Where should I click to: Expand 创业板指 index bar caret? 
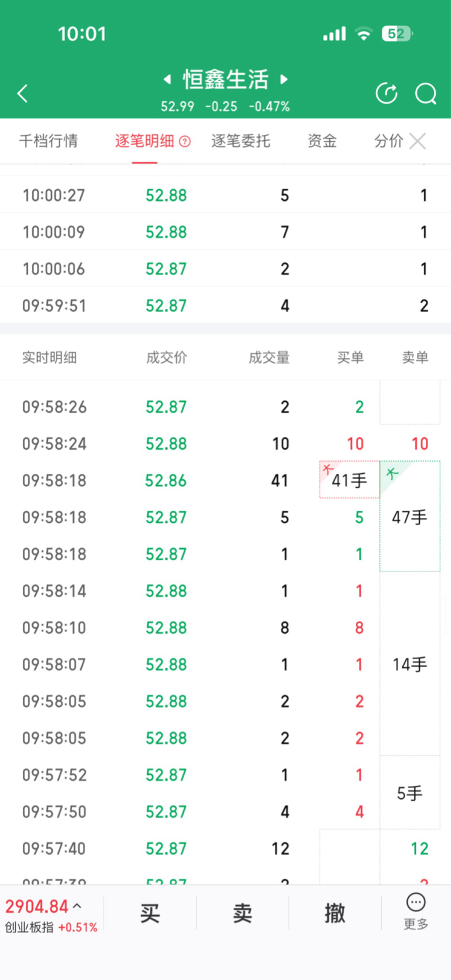[77, 906]
